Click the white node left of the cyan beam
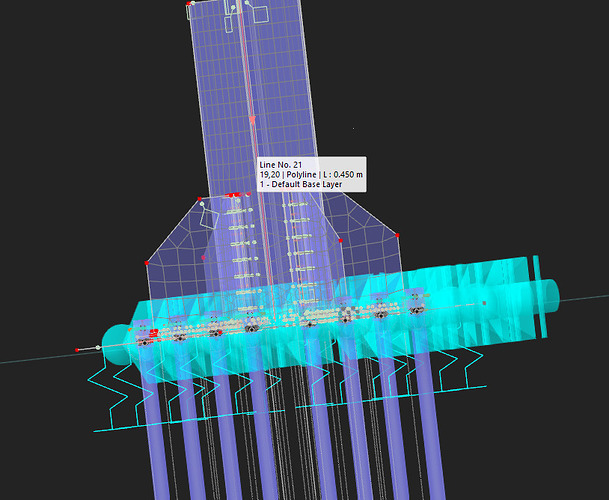Viewport: 609px width, 500px height. click(97, 347)
